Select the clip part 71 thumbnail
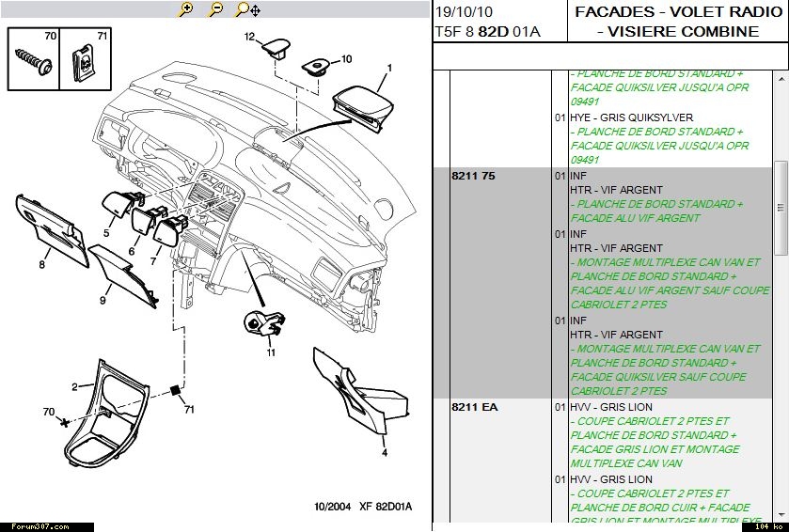The width and height of the screenshot is (789, 532). [x=86, y=62]
